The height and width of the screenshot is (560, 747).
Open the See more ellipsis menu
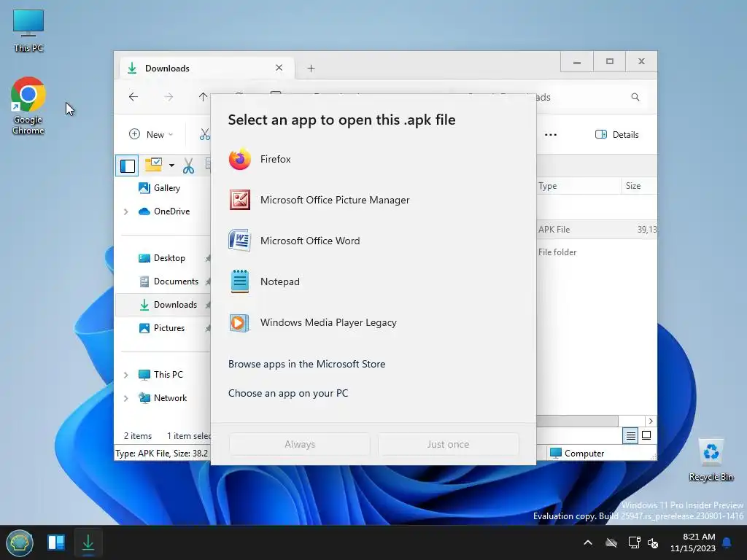click(551, 135)
